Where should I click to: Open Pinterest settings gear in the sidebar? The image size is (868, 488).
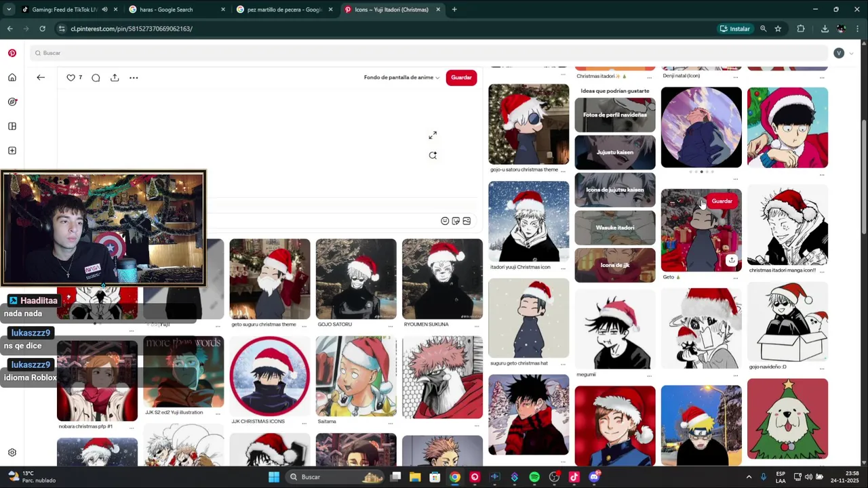[x=12, y=453]
